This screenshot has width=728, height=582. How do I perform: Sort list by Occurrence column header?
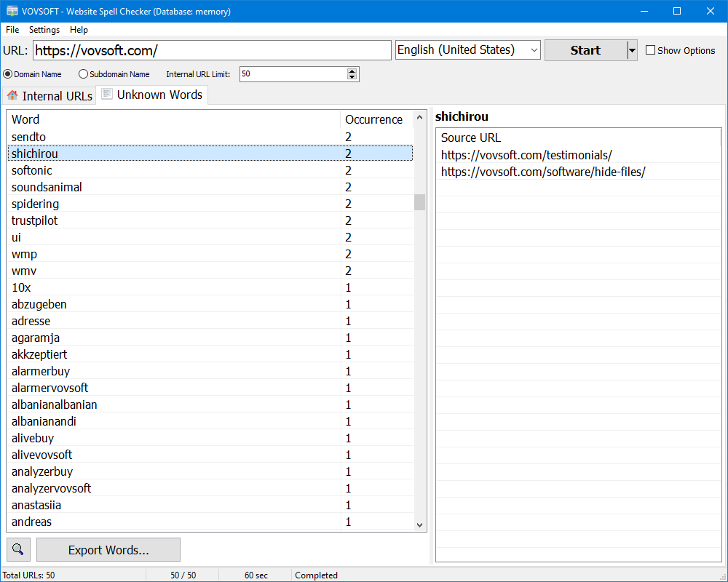373,119
